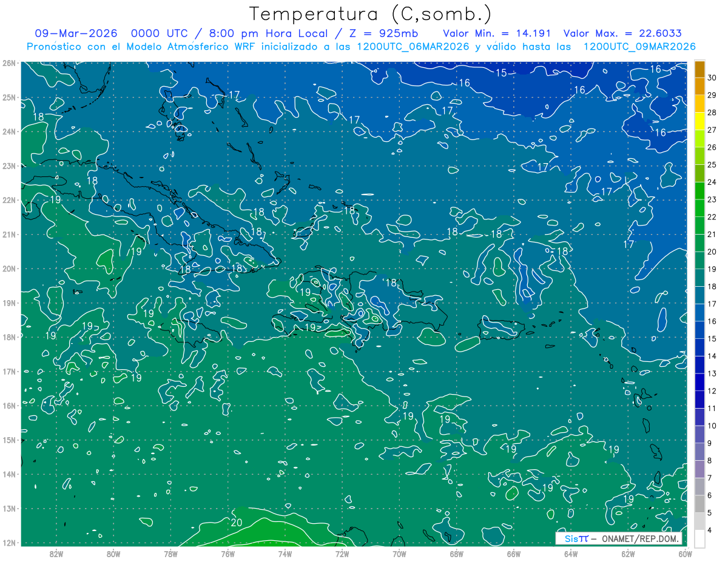This screenshot has width=728, height=562.
Task: Click the yellow swatch in the color scale
Action: click(x=699, y=121)
